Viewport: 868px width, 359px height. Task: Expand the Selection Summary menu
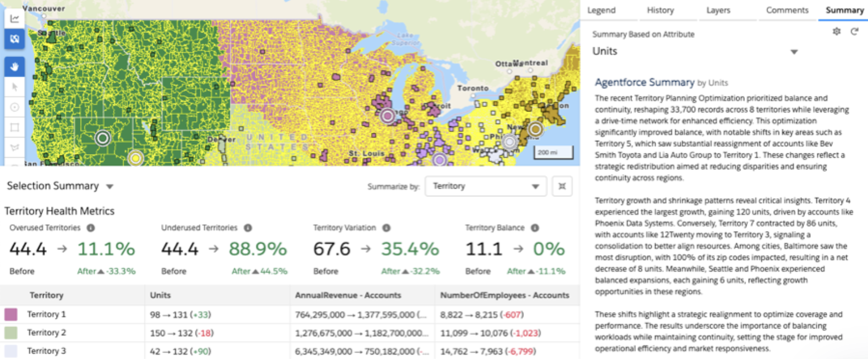[110, 187]
